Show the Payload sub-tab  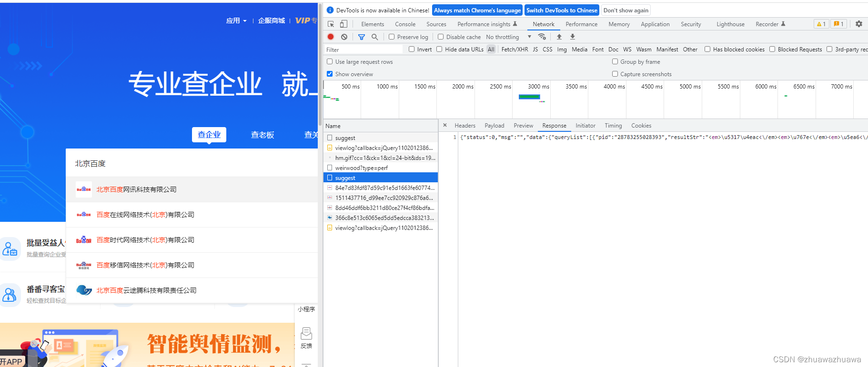coord(495,126)
